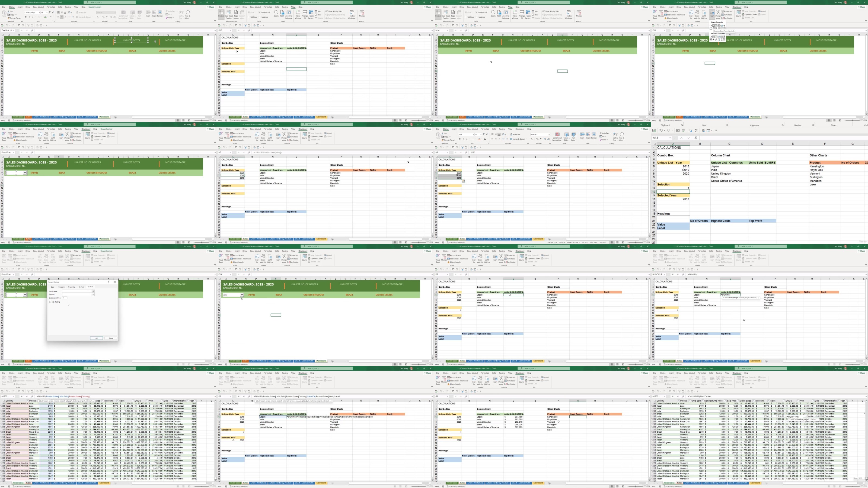Switch to the Protection tab in Format Control
The height and width of the screenshot is (488, 868).
tap(62, 287)
